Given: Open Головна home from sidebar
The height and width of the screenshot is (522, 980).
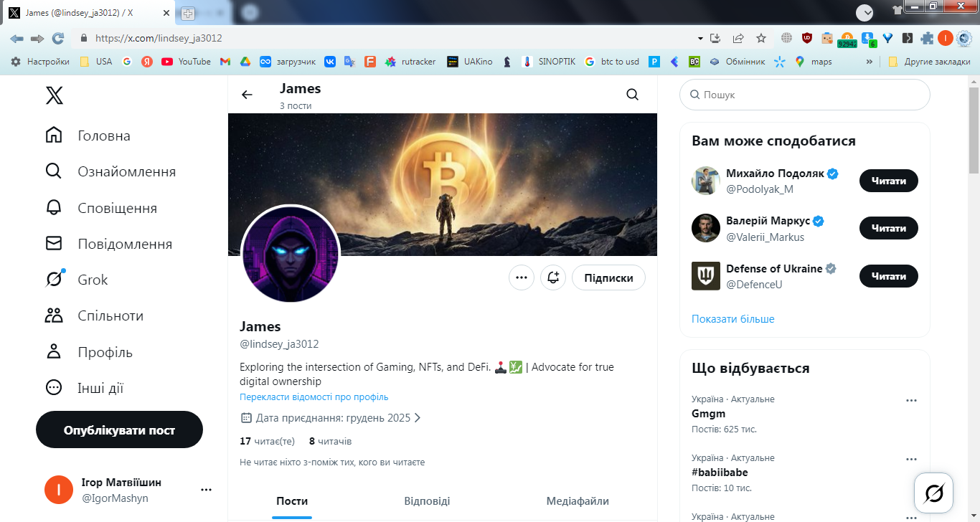Looking at the screenshot, I should pos(88,136).
